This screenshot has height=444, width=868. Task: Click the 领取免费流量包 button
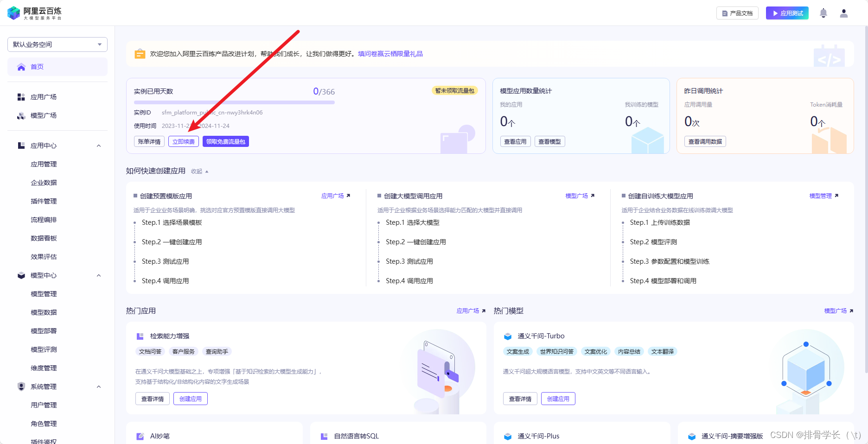coord(226,142)
